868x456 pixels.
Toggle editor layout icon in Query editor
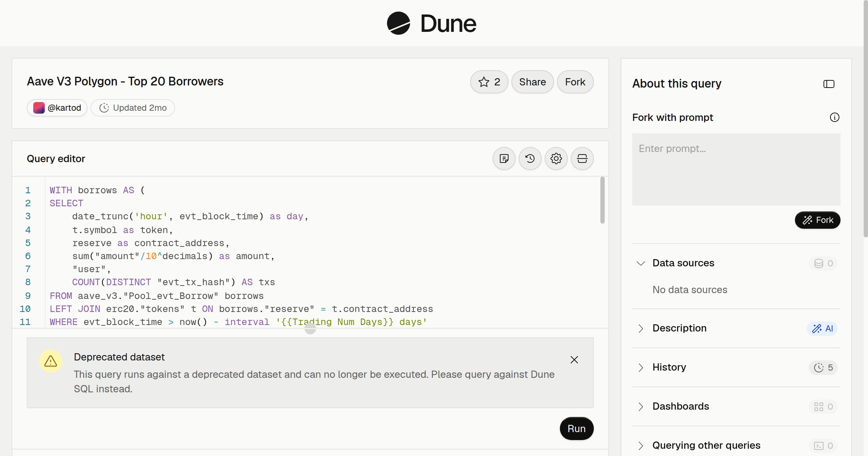click(x=582, y=159)
